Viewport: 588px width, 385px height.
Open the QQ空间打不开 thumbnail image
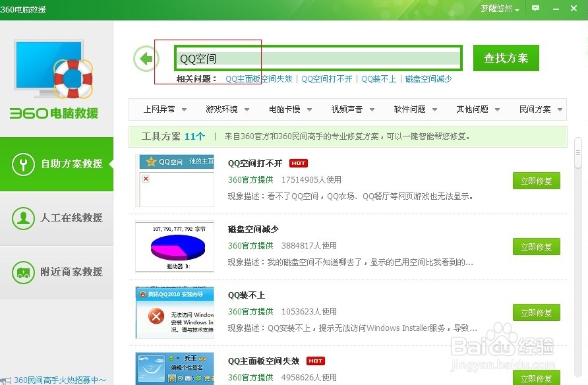click(175, 181)
